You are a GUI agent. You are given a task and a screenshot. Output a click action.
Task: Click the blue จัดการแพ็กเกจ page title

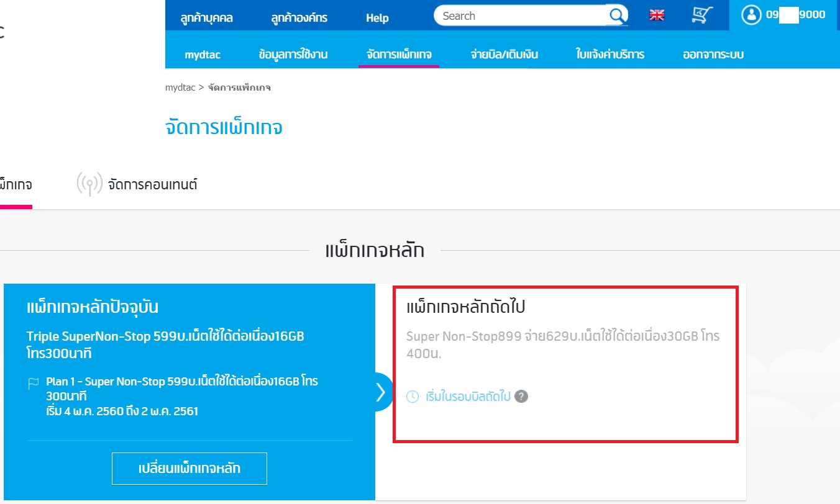click(224, 128)
